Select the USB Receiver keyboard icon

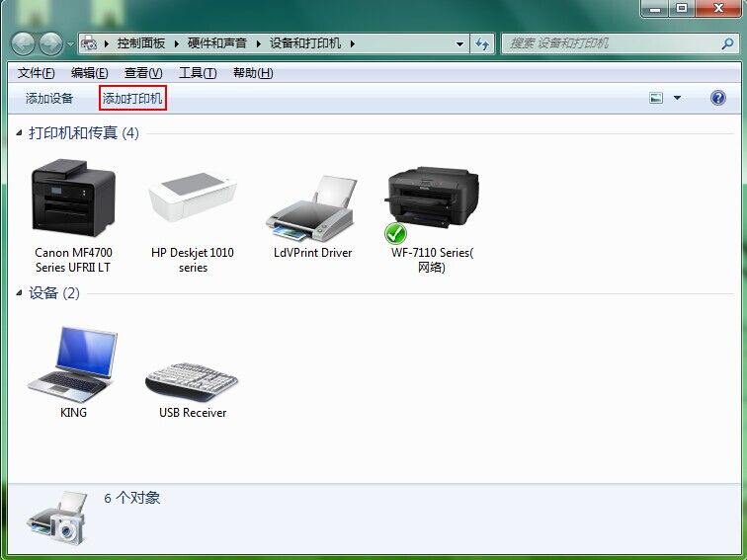[x=192, y=382]
